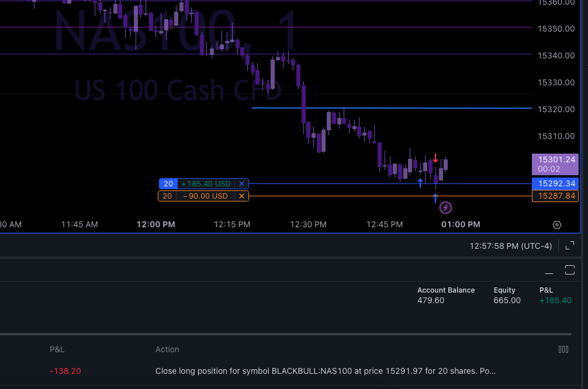Select the P&L column header
The height and width of the screenshot is (389, 588).
(x=57, y=349)
